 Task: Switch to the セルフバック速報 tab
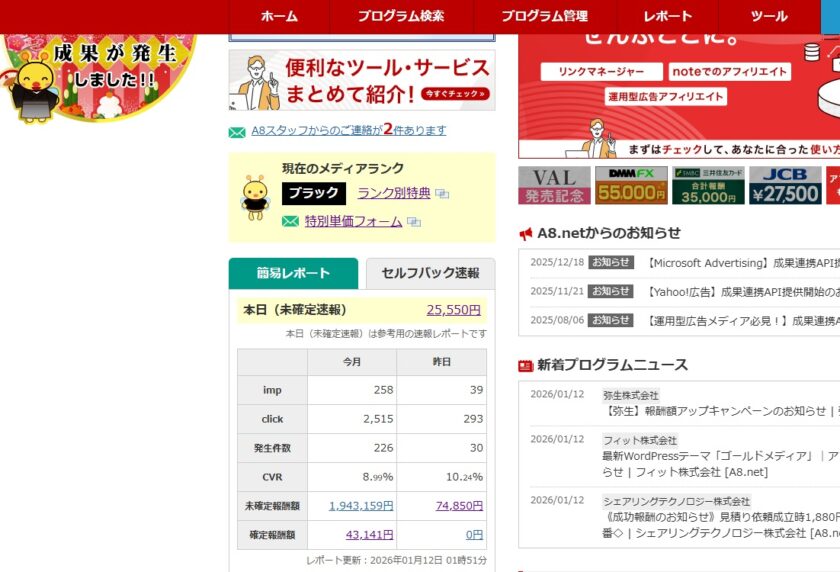point(430,273)
